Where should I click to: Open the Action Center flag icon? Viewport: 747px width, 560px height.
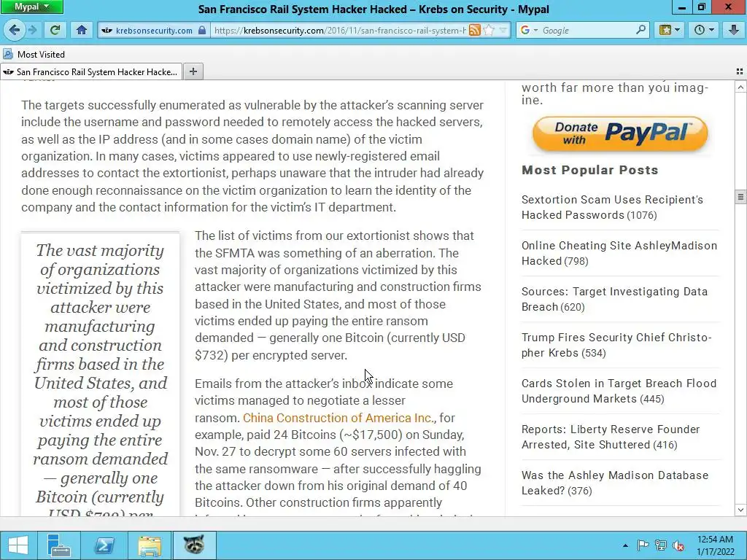pyautogui.click(x=643, y=545)
